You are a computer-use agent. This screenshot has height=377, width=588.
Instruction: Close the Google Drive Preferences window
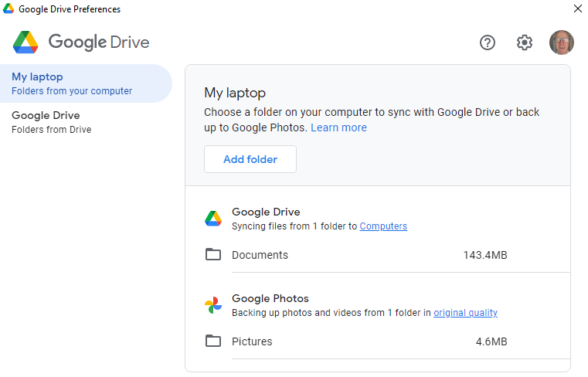(577, 8)
